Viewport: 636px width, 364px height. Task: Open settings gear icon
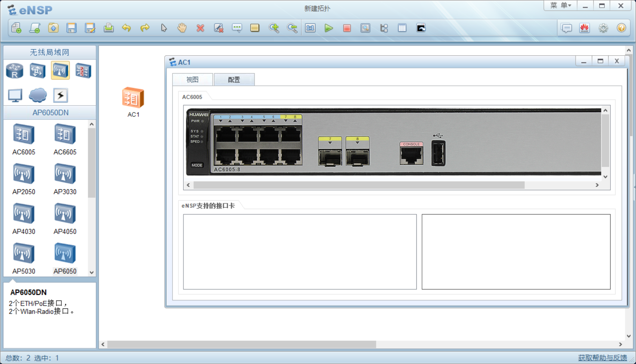[603, 28]
